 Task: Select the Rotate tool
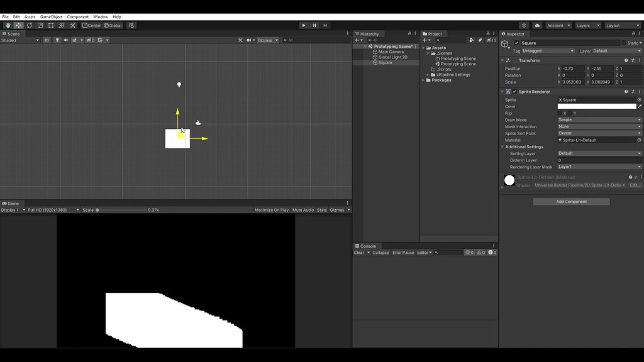(29, 25)
